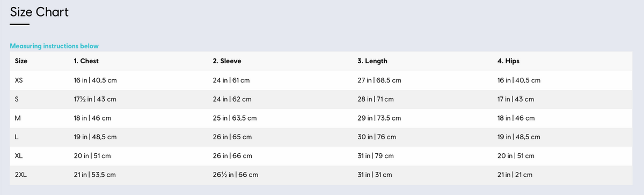Select the 4. Hips column header
This screenshot has width=644, height=195.
pyautogui.click(x=508, y=61)
